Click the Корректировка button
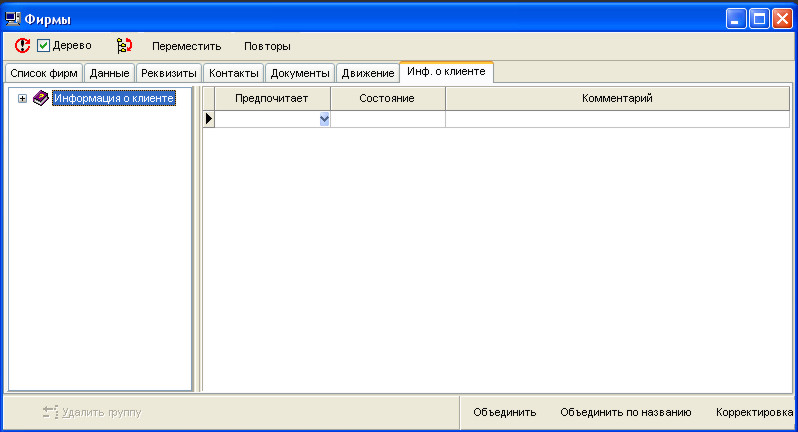The image size is (798, 432). coord(754,412)
